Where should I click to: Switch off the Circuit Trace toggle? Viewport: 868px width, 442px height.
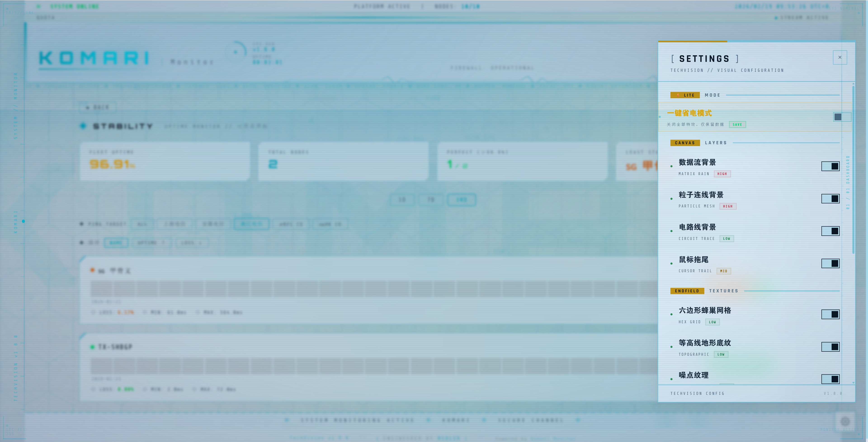[830, 231]
